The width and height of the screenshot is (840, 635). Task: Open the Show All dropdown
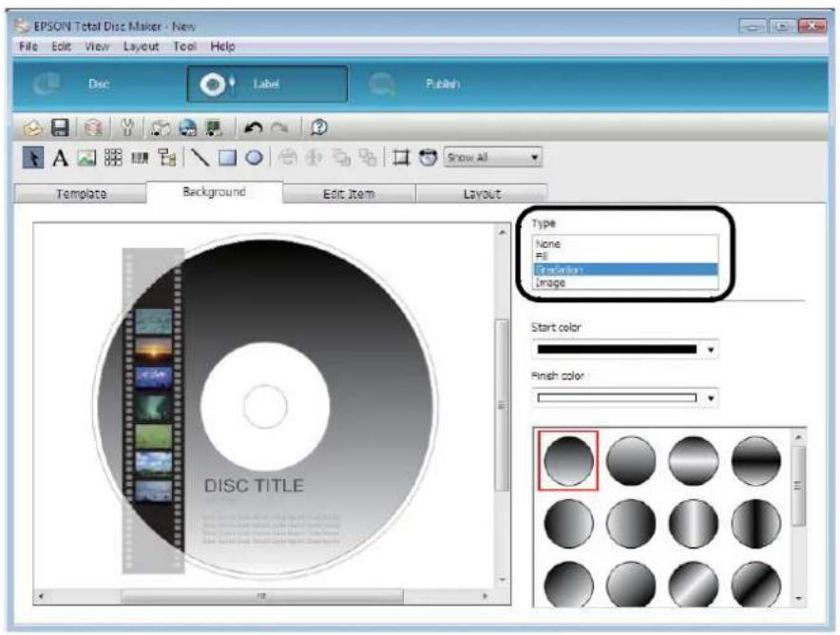pyautogui.click(x=493, y=158)
